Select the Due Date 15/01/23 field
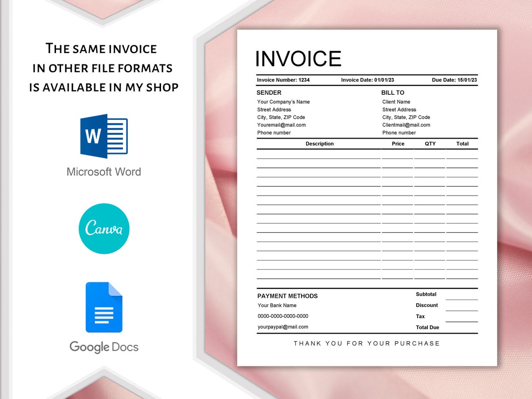Image resolution: width=532 pixels, height=399 pixels. [453, 80]
